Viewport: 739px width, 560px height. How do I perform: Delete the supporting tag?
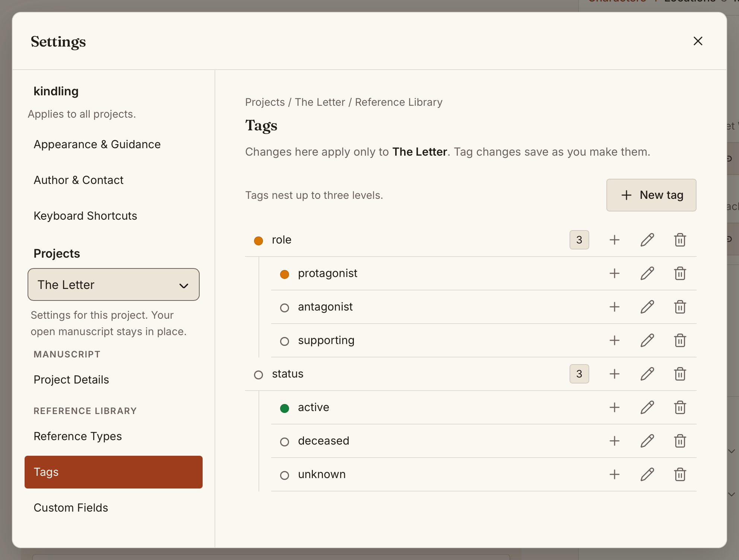coord(680,340)
